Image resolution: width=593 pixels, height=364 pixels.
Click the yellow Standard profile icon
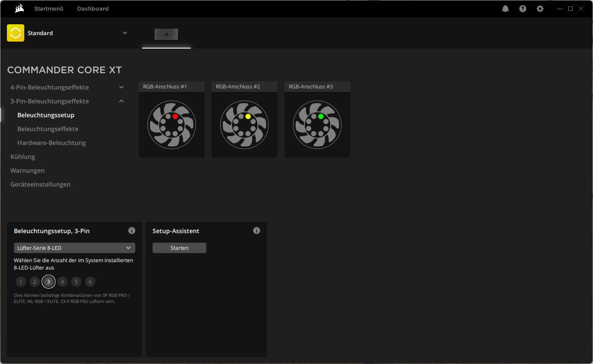pos(16,33)
